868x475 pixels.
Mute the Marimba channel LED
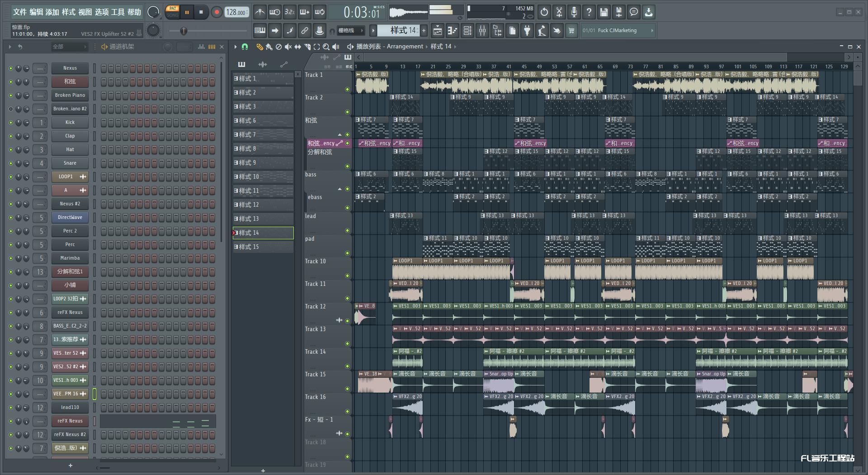pyautogui.click(x=11, y=258)
